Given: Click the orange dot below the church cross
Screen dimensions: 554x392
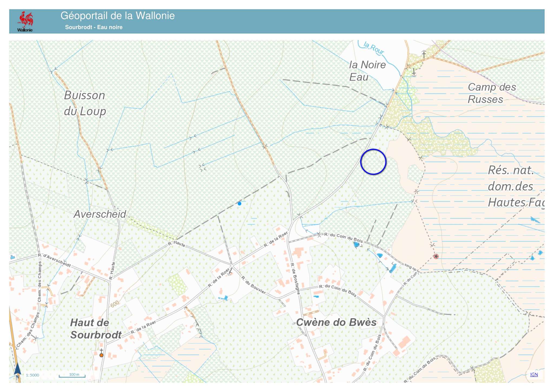Looking at the screenshot, I should point(101,355).
